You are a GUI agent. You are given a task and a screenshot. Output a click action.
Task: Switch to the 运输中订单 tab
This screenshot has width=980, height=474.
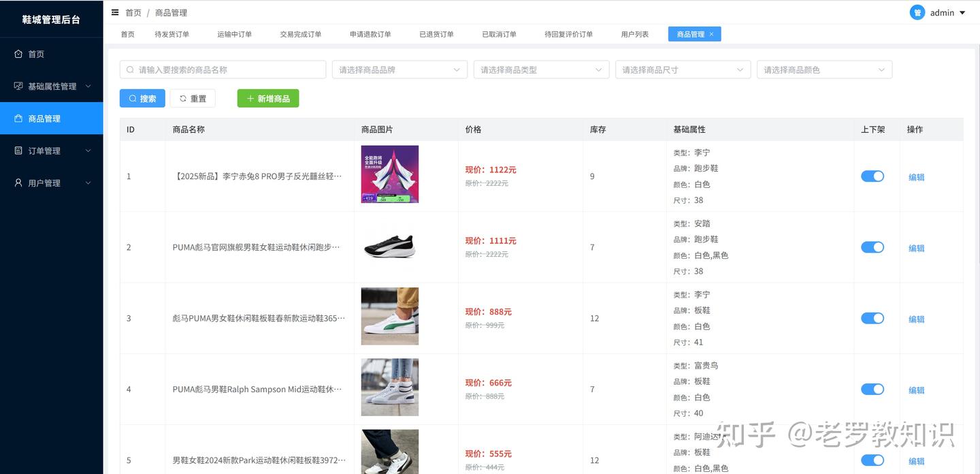click(x=235, y=34)
